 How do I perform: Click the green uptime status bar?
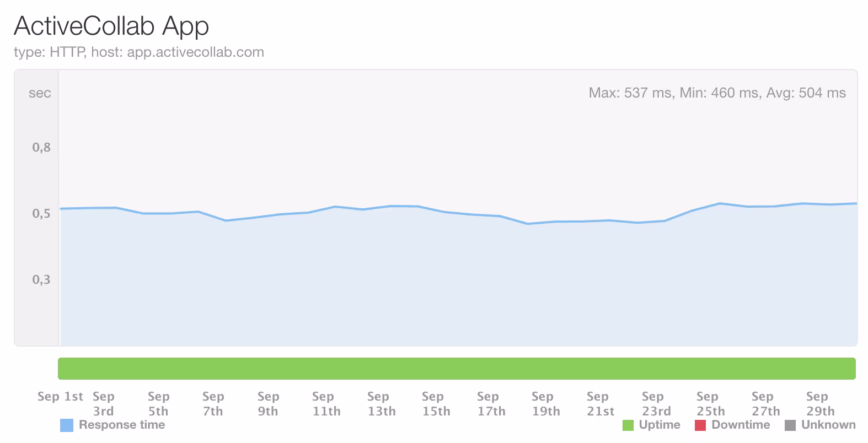coord(457,369)
